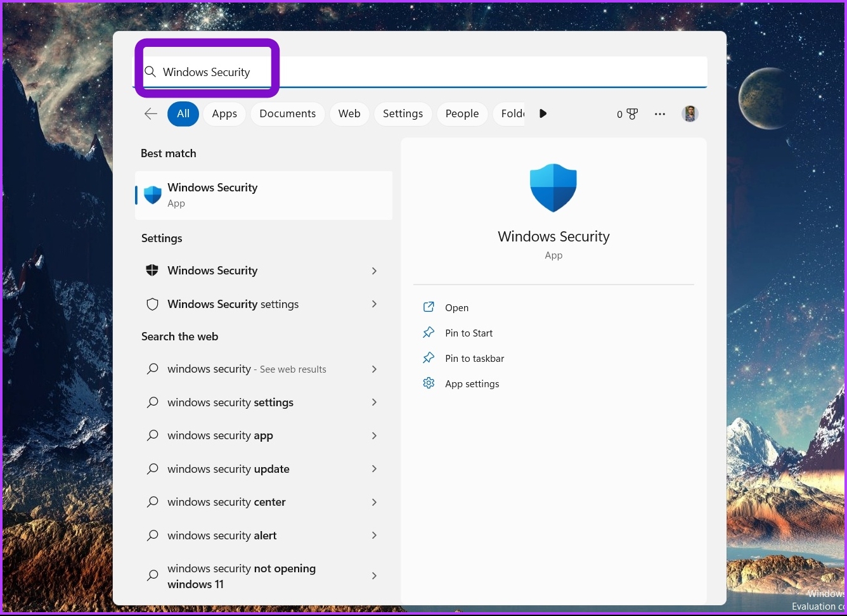Click gear icon beside App settings

pyautogui.click(x=429, y=383)
